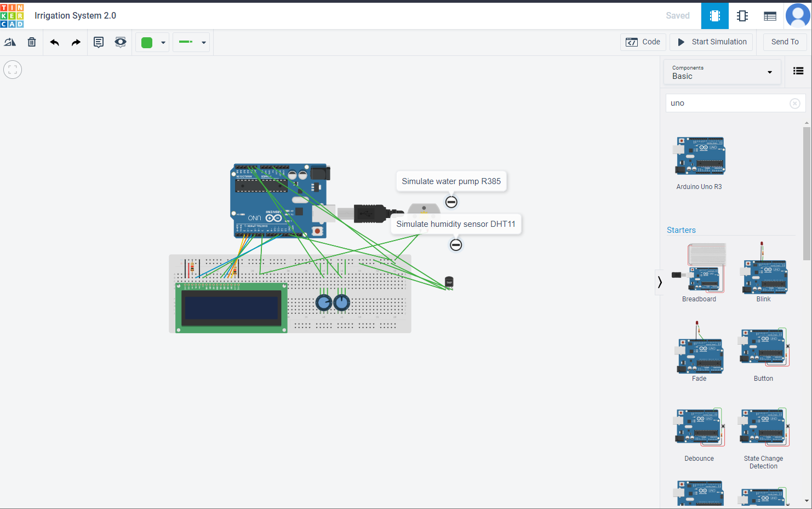Toggle components list view icon
Image resolution: width=812 pixels, height=509 pixels.
(x=798, y=71)
